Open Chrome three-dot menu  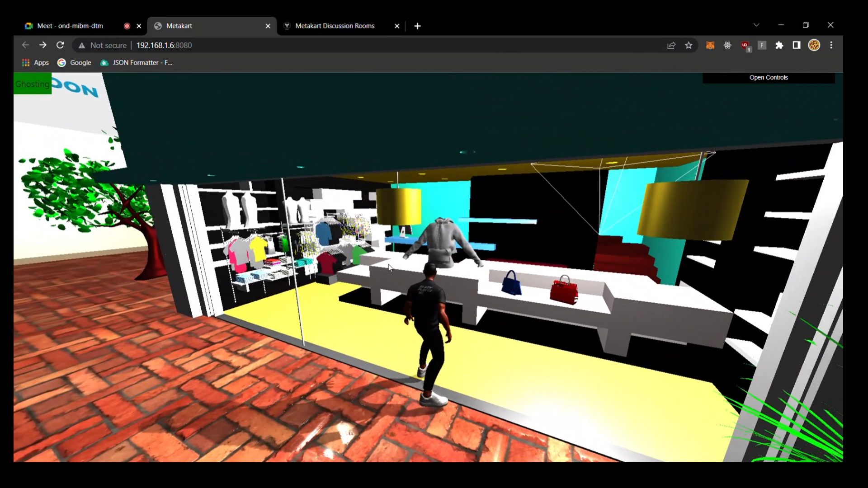[x=831, y=45]
